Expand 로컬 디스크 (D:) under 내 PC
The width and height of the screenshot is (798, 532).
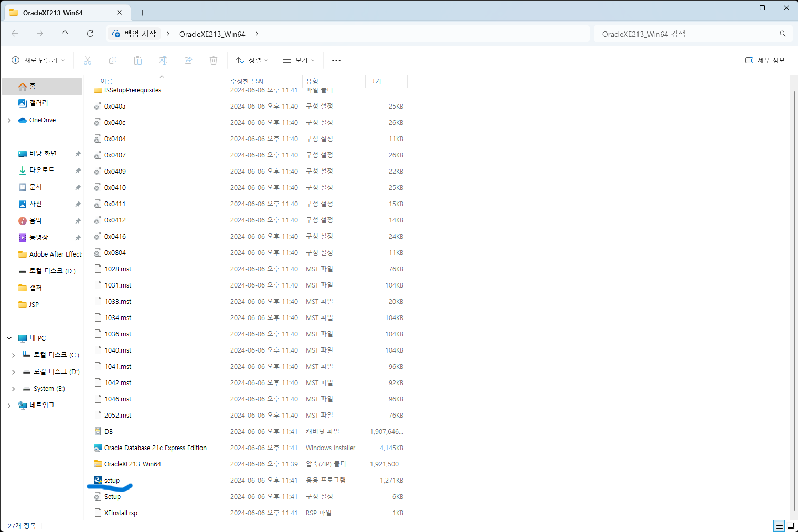coord(13,372)
